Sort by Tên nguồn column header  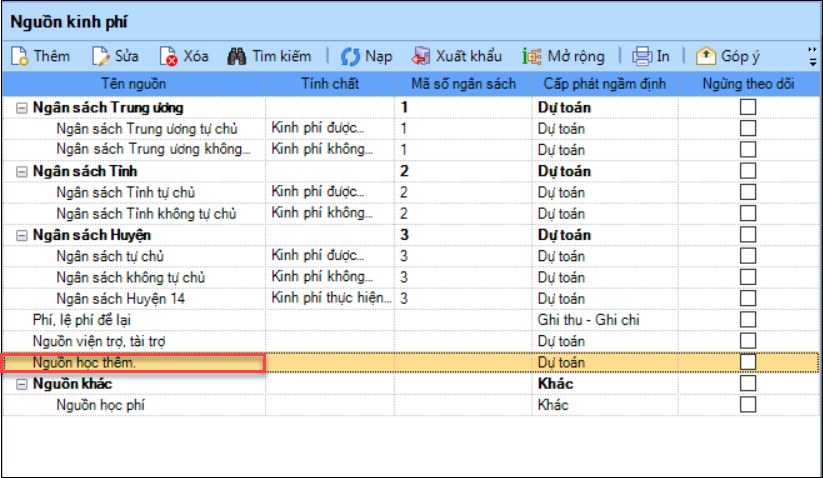133,83
